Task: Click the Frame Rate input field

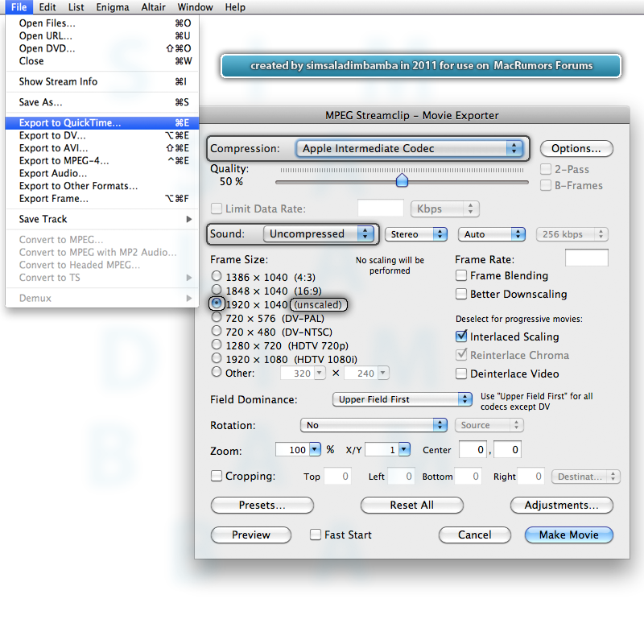Action: coord(587,258)
